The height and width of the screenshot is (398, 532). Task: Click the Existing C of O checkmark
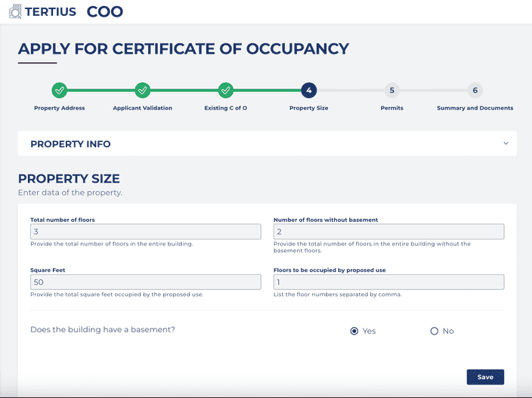[x=225, y=91]
